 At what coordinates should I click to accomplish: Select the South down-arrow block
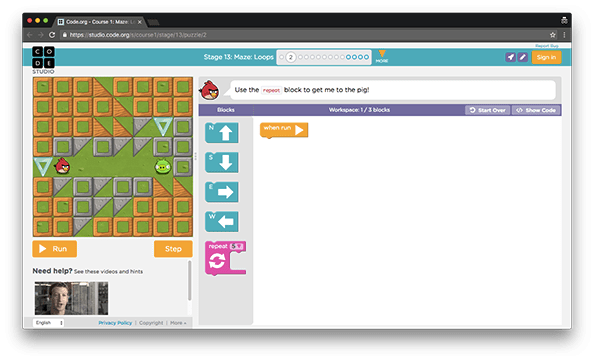tap(222, 162)
